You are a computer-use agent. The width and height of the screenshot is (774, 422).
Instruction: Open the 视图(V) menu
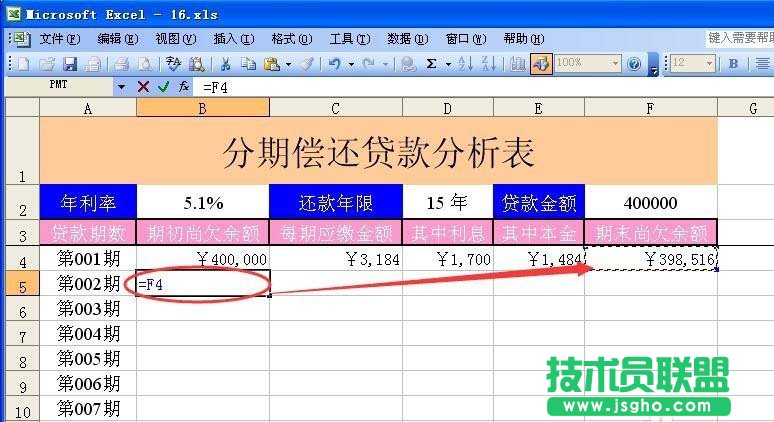[176, 39]
